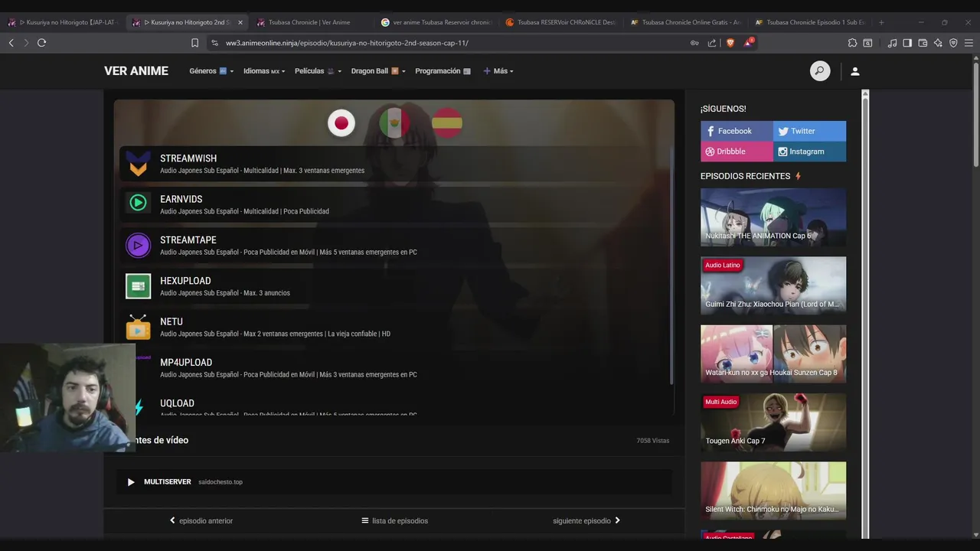Reload the page with refresh icon
The image size is (980, 551).
(41, 43)
